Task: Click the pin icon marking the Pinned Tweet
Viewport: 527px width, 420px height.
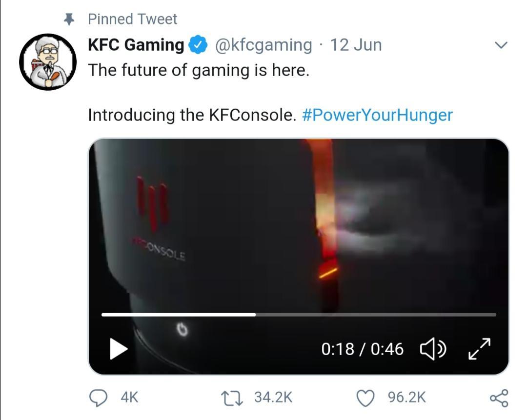Action: pyautogui.click(x=69, y=19)
